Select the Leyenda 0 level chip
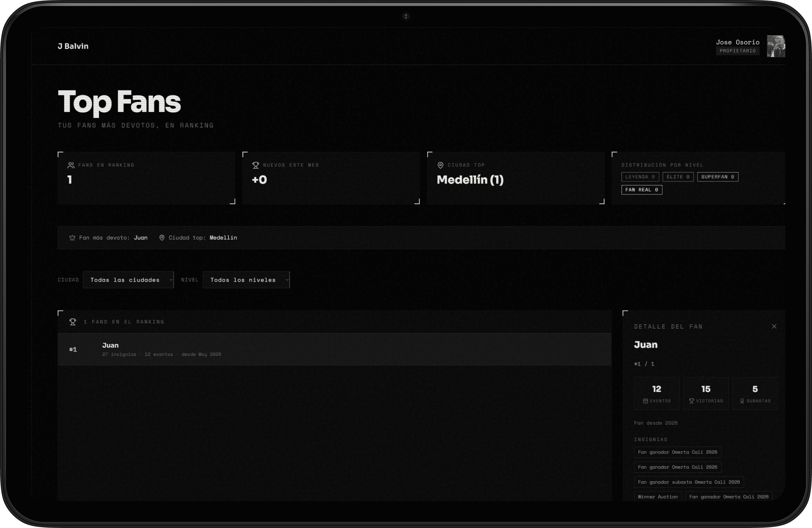Viewport: 812px width, 528px height. click(x=640, y=177)
